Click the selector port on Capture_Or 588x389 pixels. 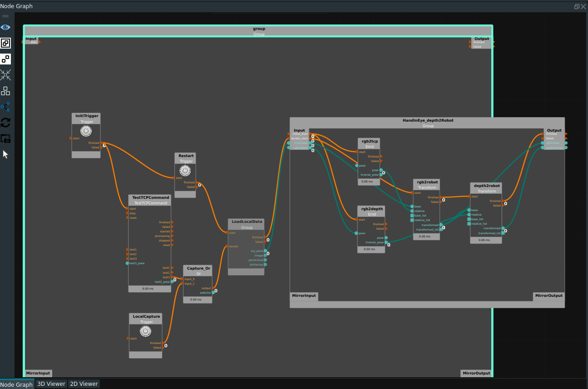tap(213, 293)
